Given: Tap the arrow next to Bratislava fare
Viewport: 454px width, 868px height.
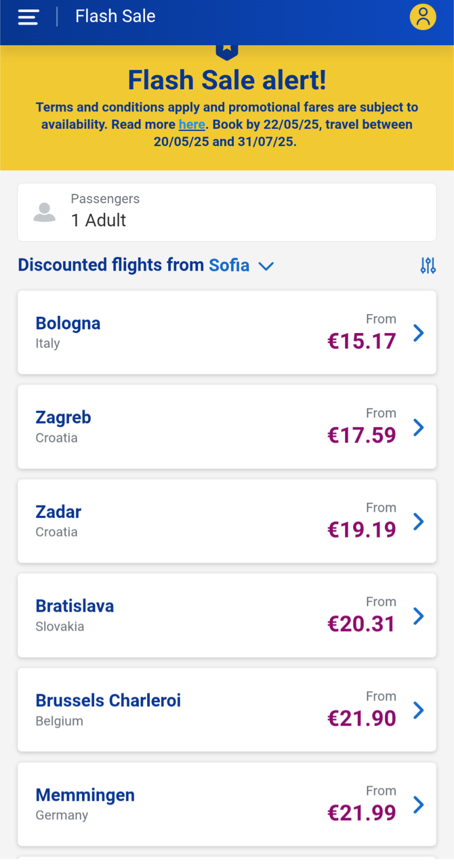Looking at the screenshot, I should pos(418,616).
